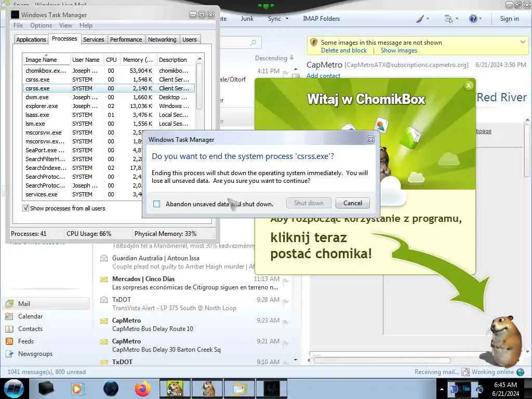Close the csrss.exe confirmation dialog
The height and width of the screenshot is (399, 532).
click(370, 139)
